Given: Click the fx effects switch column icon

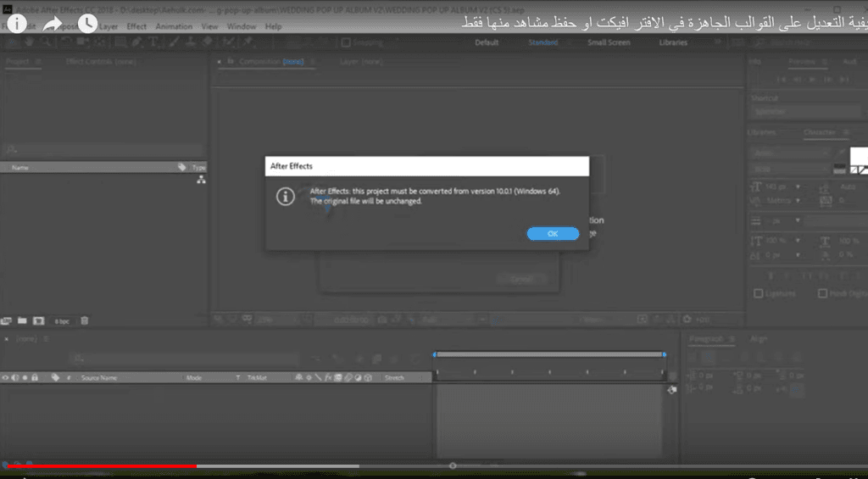Looking at the screenshot, I should coord(328,377).
